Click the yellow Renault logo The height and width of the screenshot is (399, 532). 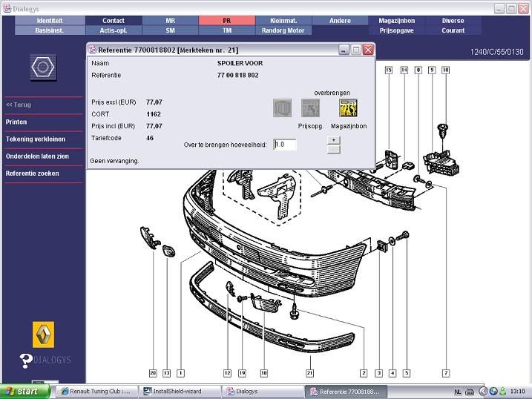[x=43, y=334]
